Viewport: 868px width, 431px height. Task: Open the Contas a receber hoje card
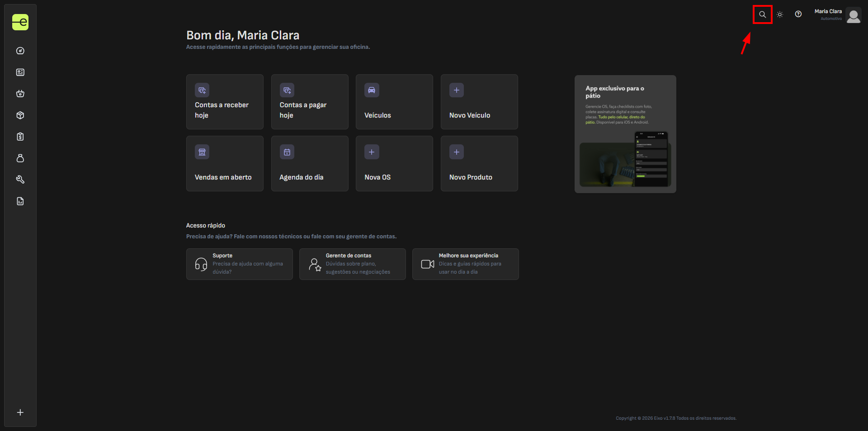pos(225,102)
